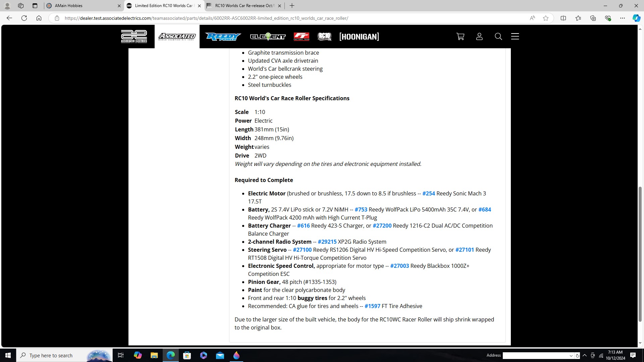Open the Reedy Power brand logo
This screenshot has width=644, height=362.
pos(223,37)
